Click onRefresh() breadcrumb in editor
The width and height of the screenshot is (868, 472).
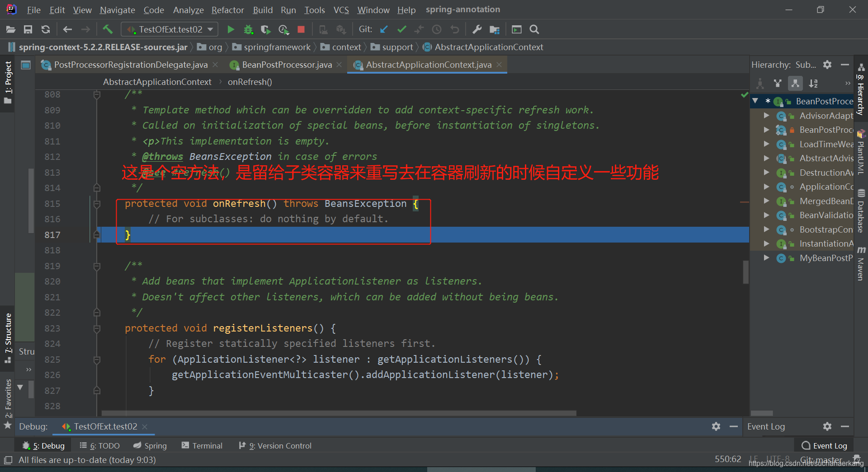click(x=250, y=82)
